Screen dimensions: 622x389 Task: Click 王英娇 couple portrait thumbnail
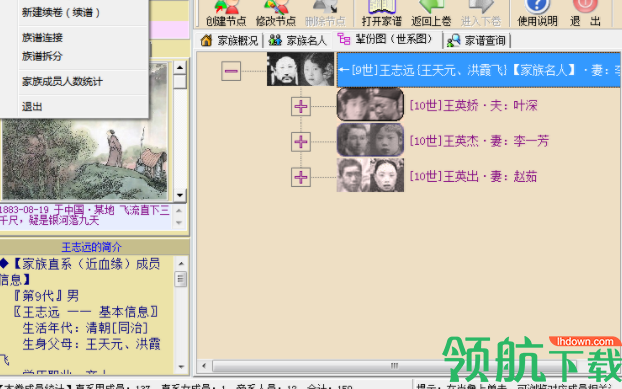[370, 104]
